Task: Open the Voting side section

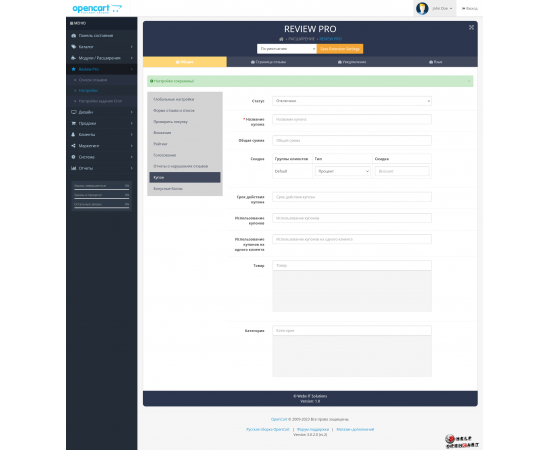Action: click(185, 155)
